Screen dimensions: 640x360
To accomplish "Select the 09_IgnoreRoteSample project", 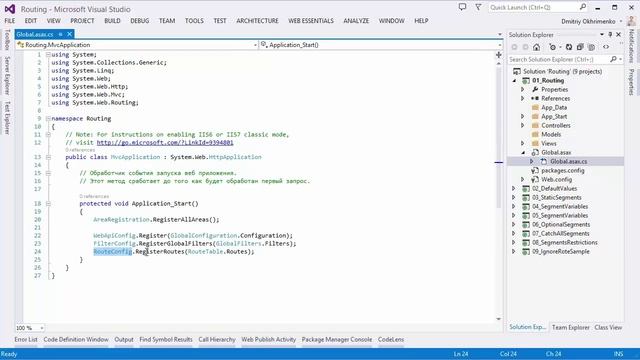I will [x=561, y=251].
